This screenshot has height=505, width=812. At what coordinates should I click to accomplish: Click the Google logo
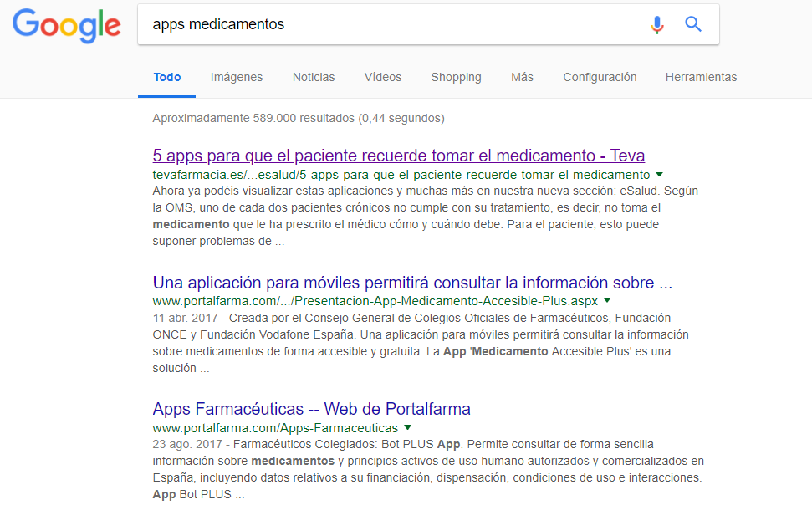pyautogui.click(x=67, y=25)
